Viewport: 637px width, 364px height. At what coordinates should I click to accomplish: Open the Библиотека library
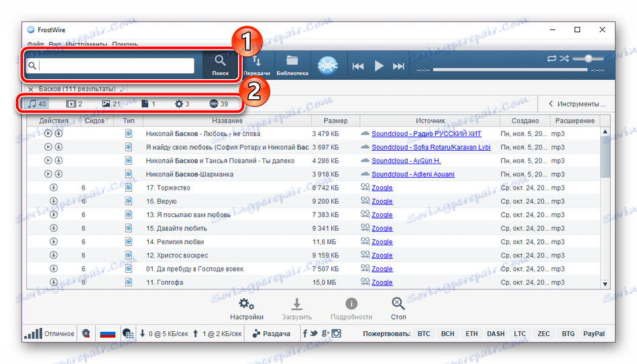coord(292,66)
